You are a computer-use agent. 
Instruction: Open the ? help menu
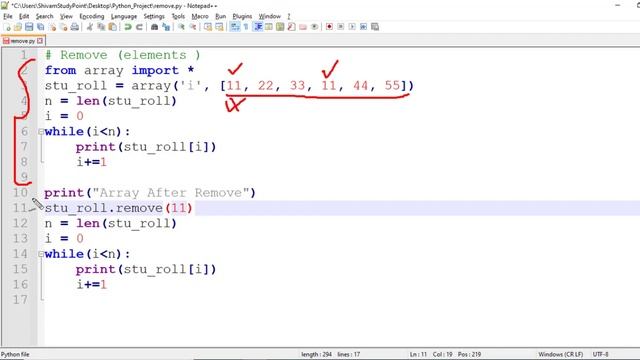tap(289, 16)
